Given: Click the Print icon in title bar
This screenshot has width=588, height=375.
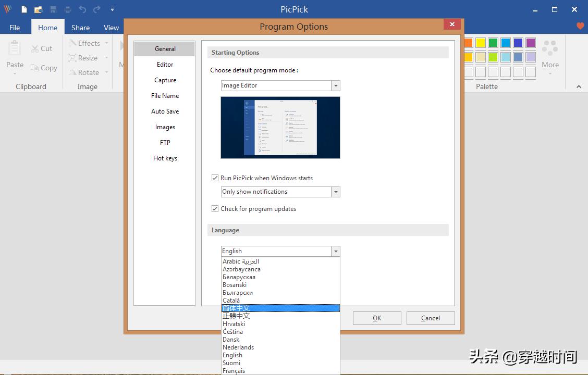Looking at the screenshot, I should click(x=68, y=9).
